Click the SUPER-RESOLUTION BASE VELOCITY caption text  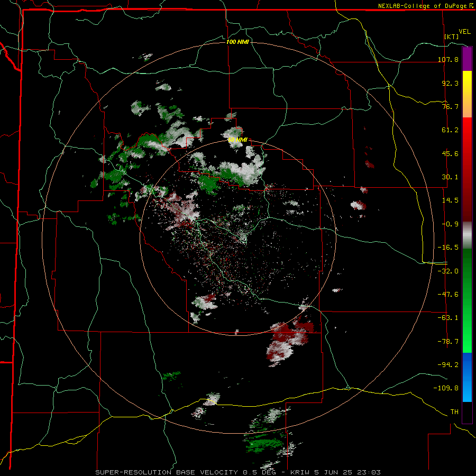[x=167, y=472]
